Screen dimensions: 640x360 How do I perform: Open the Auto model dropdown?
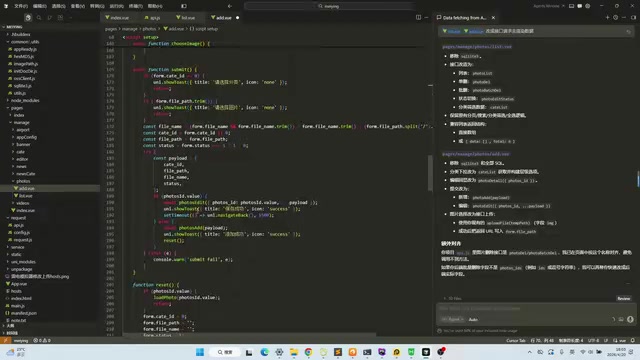[x=473, y=319]
